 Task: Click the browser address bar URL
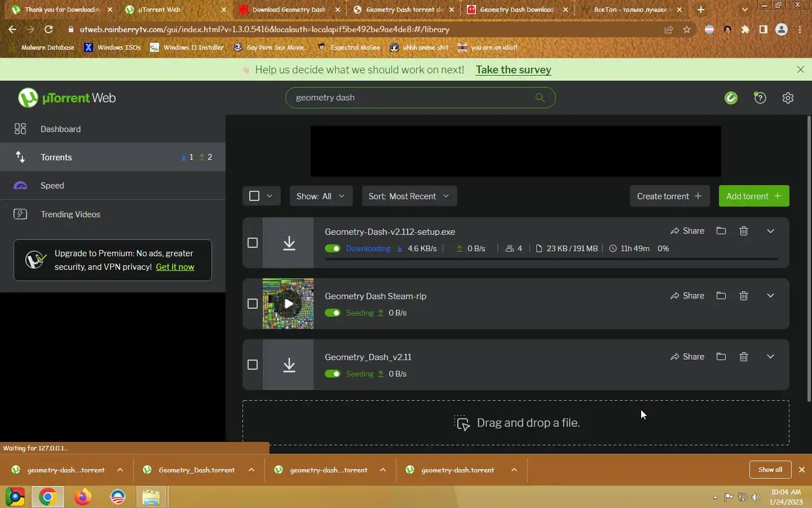click(x=265, y=29)
